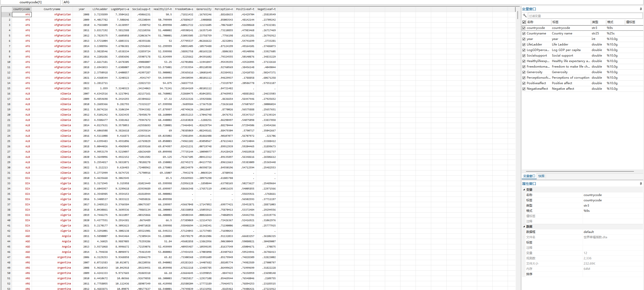
Task: Toggle the select-all variables header checkbox
Action: 524,22
